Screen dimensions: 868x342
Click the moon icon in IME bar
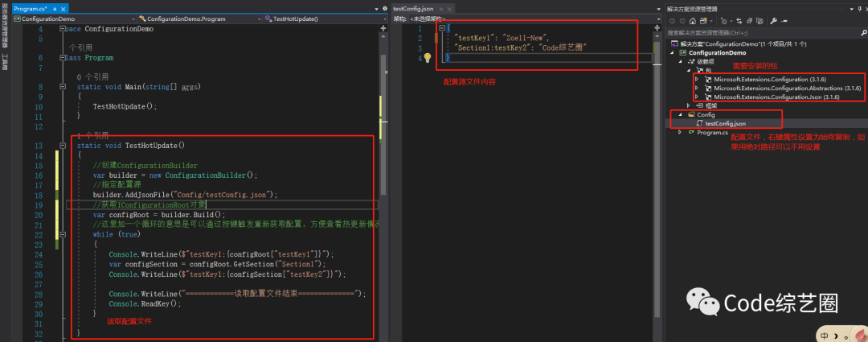[837, 336]
